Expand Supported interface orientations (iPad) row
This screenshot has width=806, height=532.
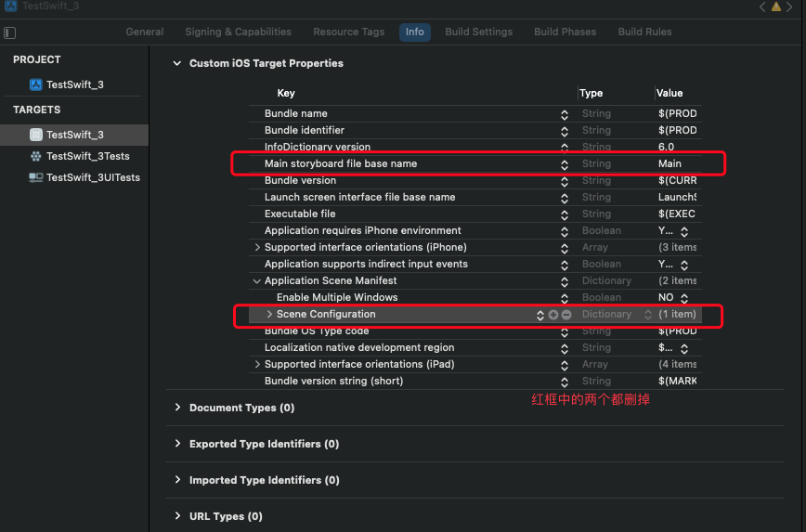(257, 365)
